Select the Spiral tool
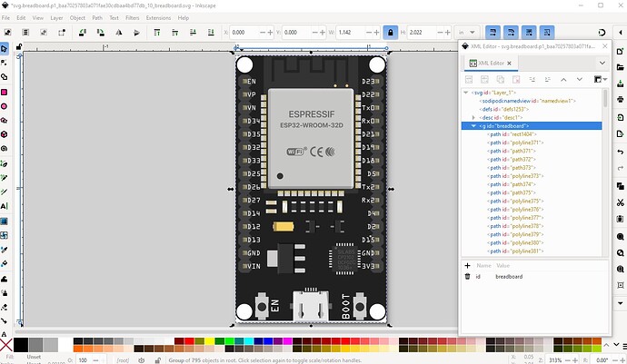Image resolution: width=627 pixels, height=364 pixels. pos(4,148)
